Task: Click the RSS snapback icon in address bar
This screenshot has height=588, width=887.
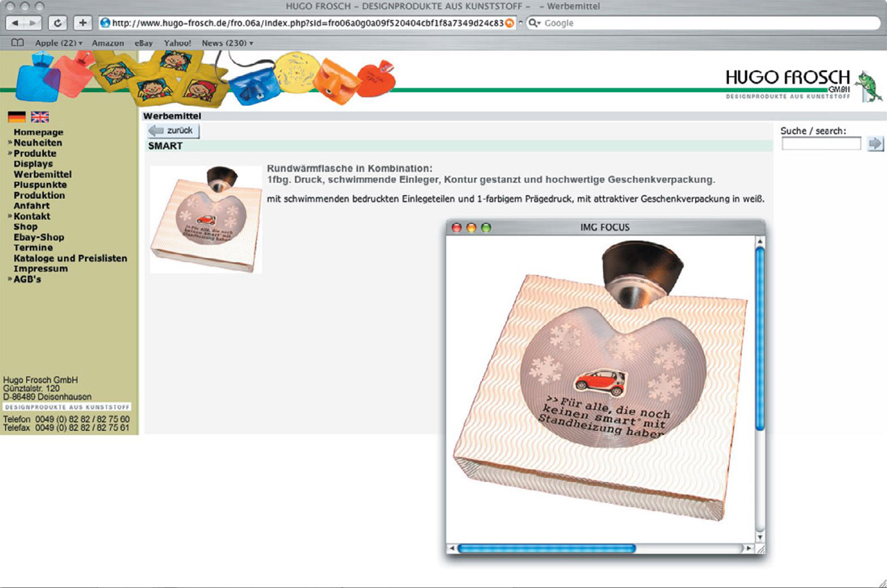Action: (510, 23)
